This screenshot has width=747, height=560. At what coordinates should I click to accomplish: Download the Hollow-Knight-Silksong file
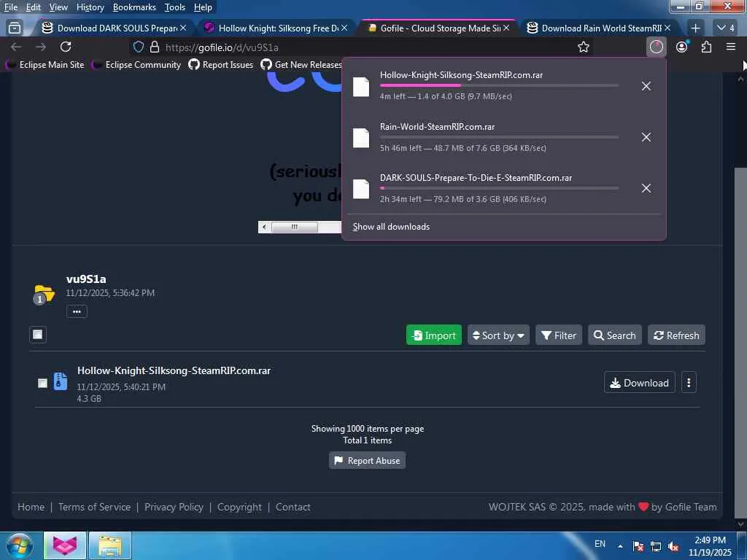[639, 382]
